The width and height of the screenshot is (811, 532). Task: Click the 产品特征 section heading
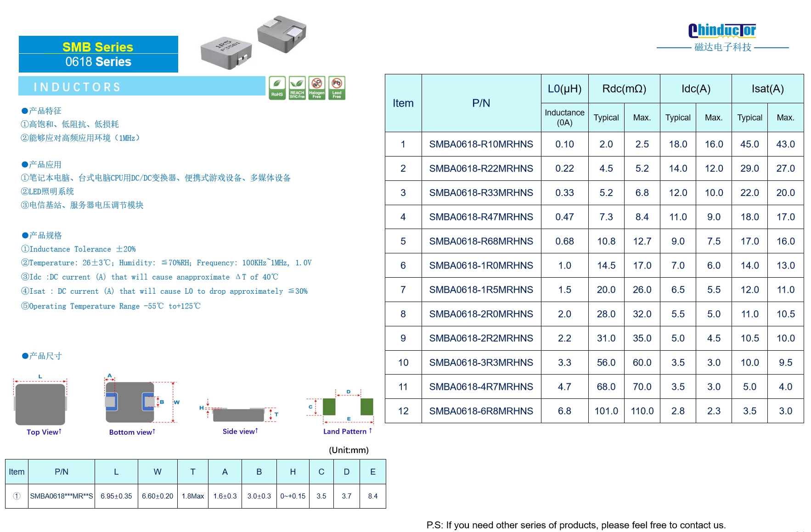[x=41, y=111]
